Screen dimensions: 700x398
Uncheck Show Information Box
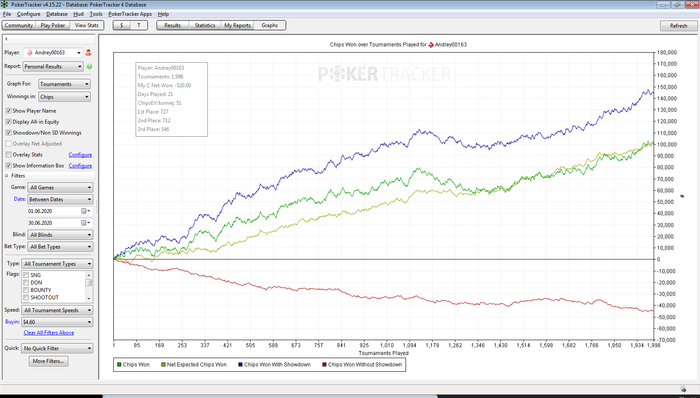pyautogui.click(x=8, y=166)
